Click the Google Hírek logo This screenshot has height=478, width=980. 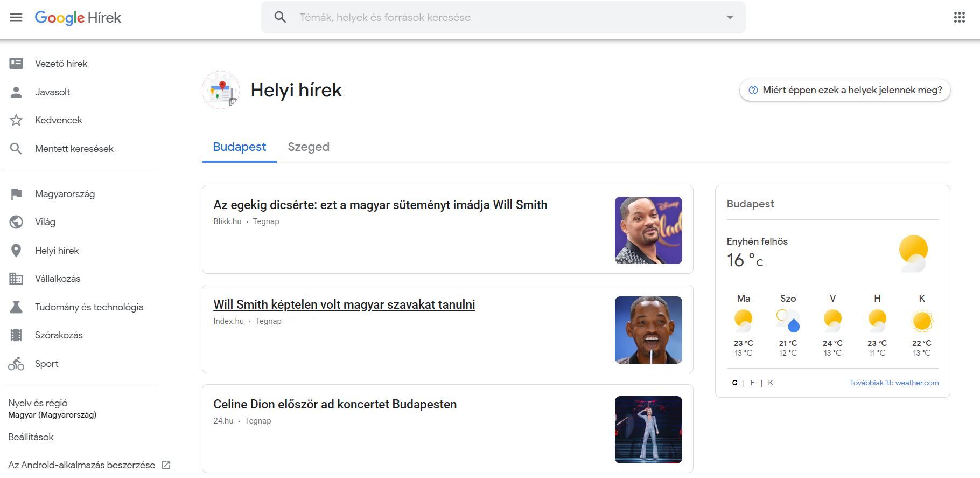[x=78, y=18]
